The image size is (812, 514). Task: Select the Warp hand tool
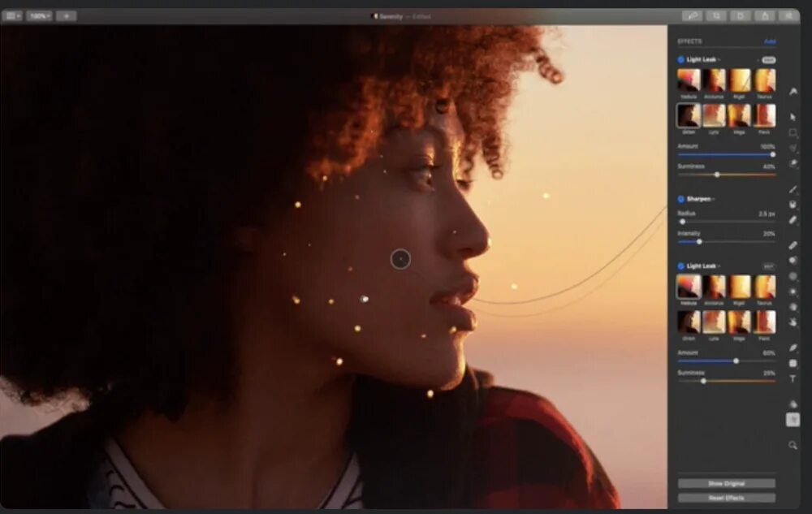click(793, 322)
